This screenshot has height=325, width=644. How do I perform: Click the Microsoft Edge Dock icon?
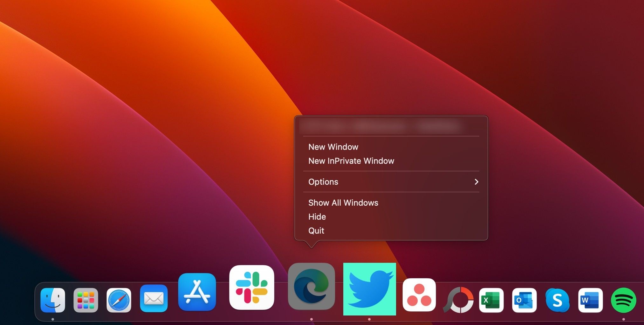[x=312, y=286]
